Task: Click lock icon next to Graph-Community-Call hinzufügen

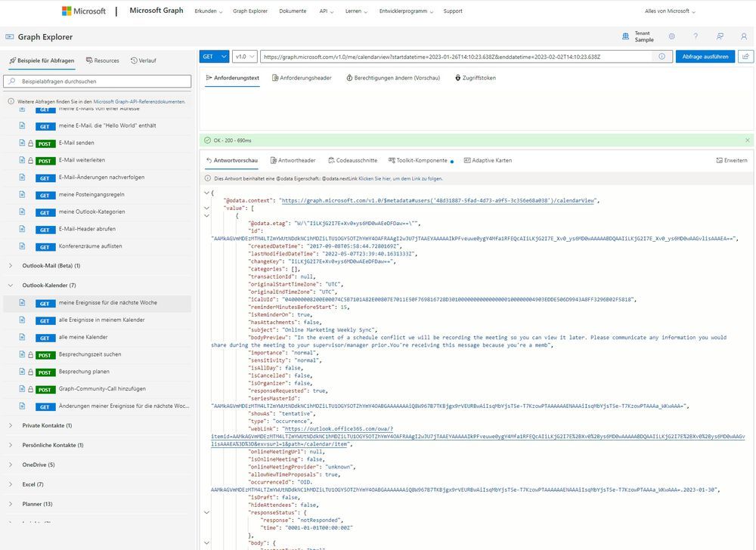Action: coord(30,389)
